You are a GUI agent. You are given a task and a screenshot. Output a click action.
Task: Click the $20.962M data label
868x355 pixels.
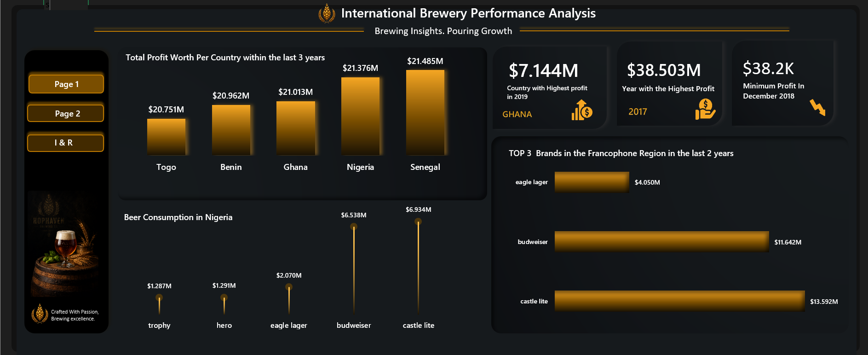coord(231,96)
